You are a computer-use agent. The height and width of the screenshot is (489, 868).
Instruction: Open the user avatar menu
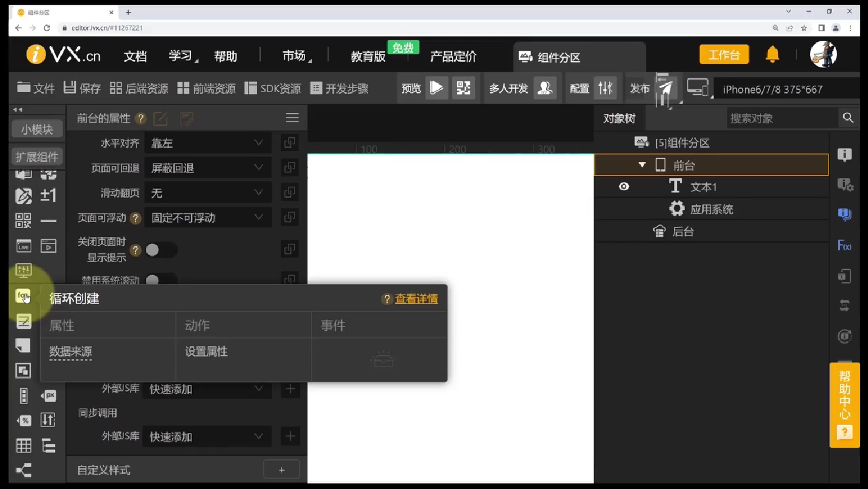(x=823, y=54)
